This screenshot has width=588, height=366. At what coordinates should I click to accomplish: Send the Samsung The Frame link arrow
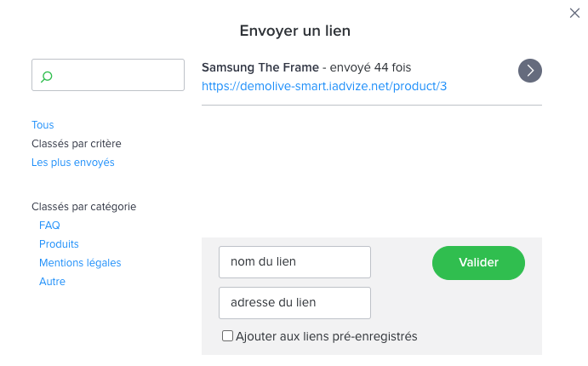tap(530, 71)
